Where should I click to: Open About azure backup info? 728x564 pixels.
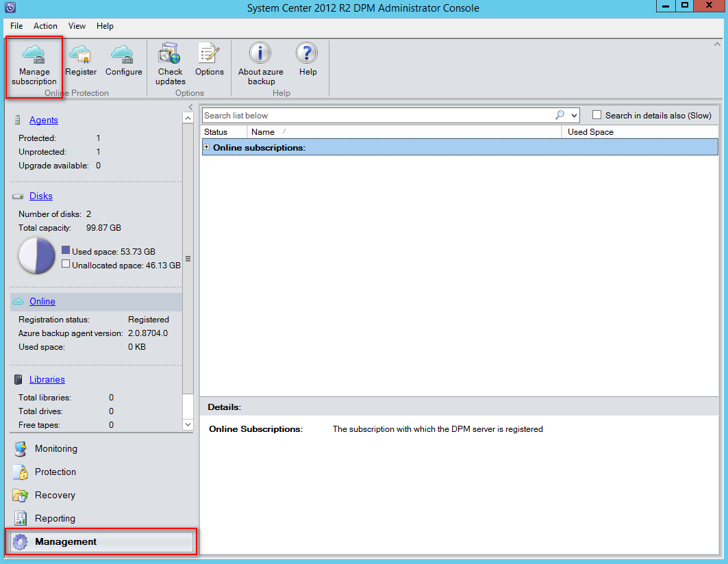[260, 65]
